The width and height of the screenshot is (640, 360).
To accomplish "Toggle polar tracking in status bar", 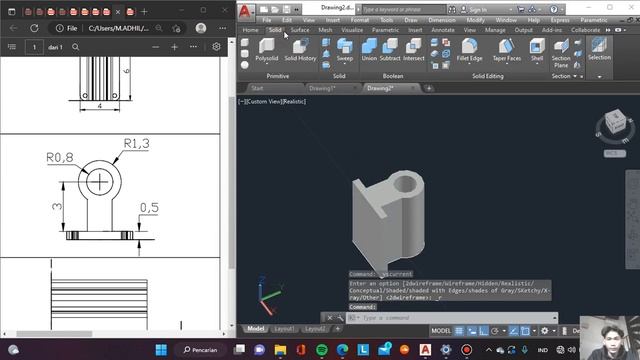I will click(495, 331).
